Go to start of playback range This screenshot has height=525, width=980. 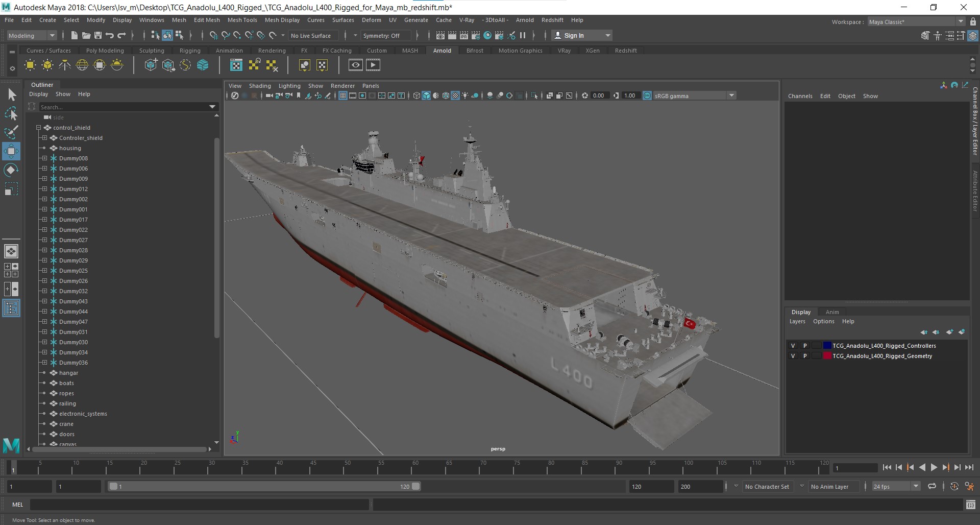(x=887, y=467)
